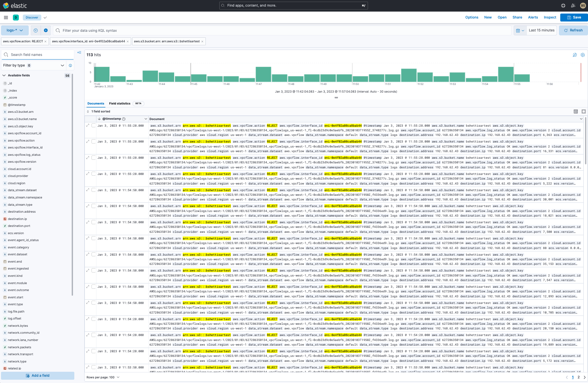Click the Refresh button
Screen dimensions: 588x383
click(x=573, y=30)
